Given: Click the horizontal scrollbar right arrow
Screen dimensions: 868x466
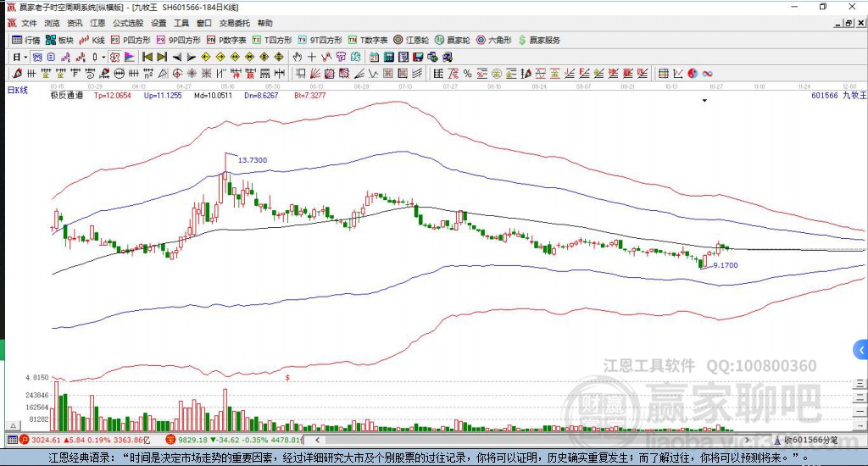Looking at the screenshot, I should pyautogui.click(x=747, y=440).
